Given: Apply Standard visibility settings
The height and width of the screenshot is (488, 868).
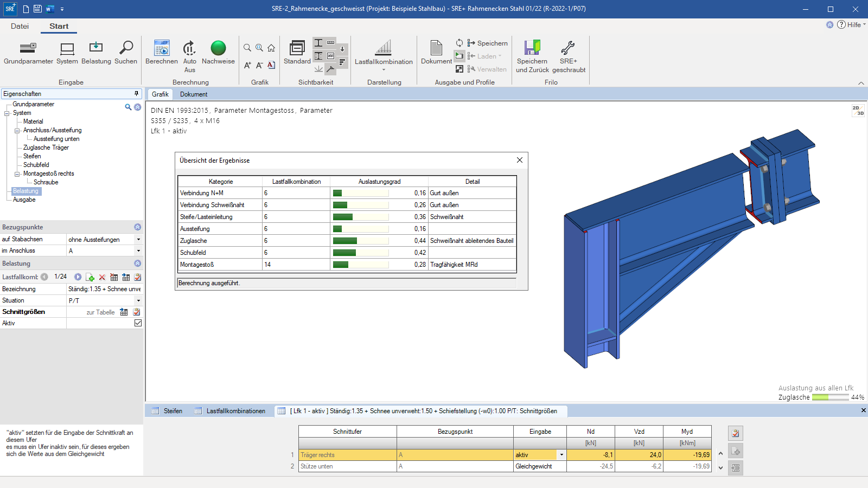Looking at the screenshot, I should click(297, 53).
